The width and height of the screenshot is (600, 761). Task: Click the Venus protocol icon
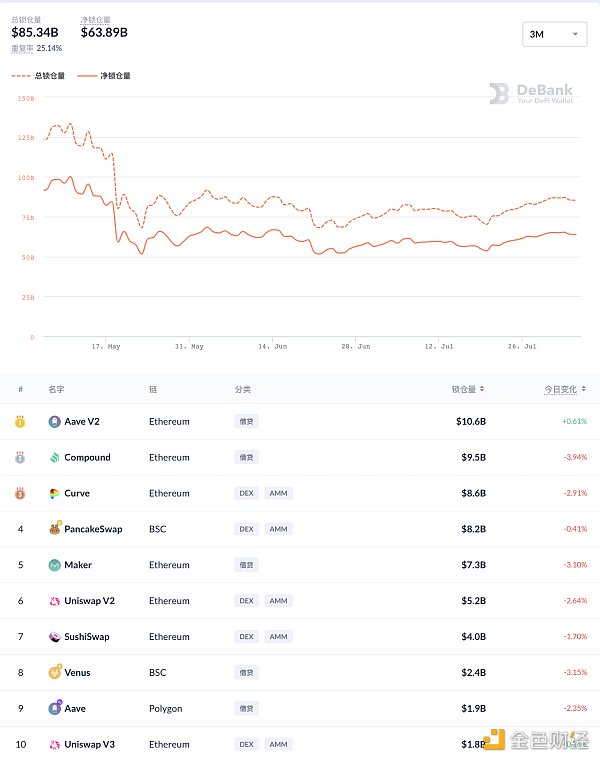click(54, 673)
